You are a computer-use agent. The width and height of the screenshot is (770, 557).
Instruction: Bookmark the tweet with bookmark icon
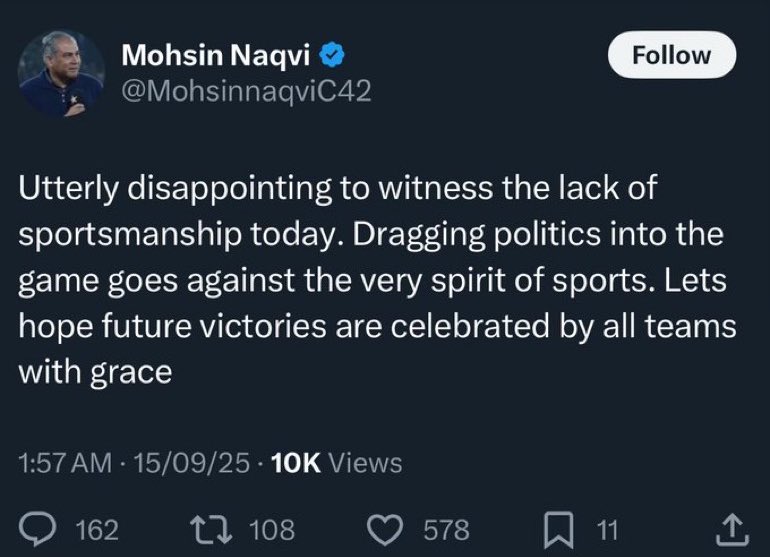[559, 529]
